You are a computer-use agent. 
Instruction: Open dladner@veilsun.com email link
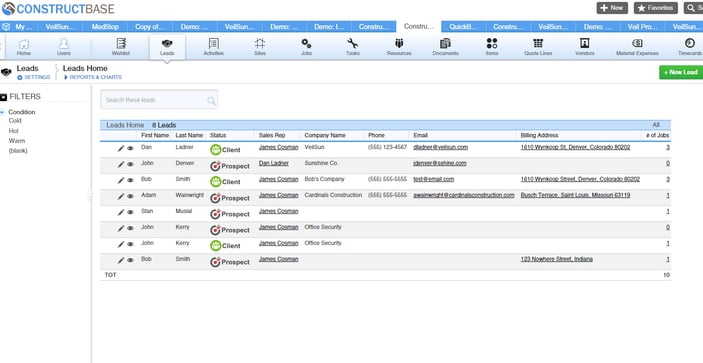click(x=440, y=147)
